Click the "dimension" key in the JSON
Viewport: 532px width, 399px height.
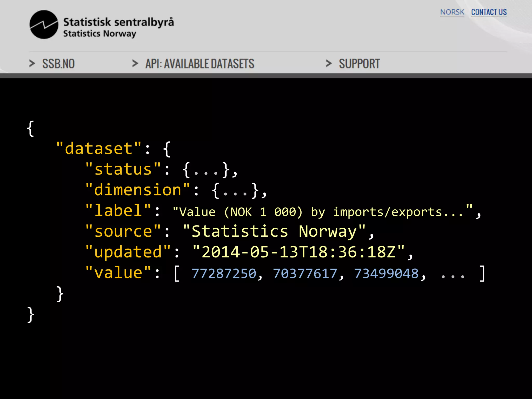click(x=138, y=190)
